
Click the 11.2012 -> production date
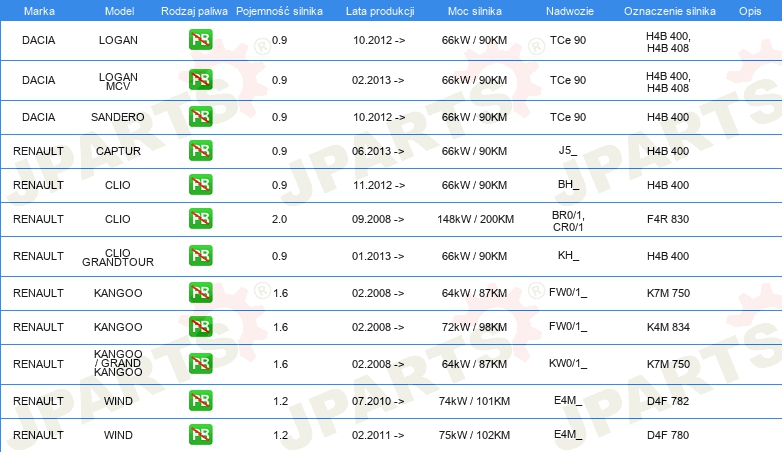click(x=379, y=185)
